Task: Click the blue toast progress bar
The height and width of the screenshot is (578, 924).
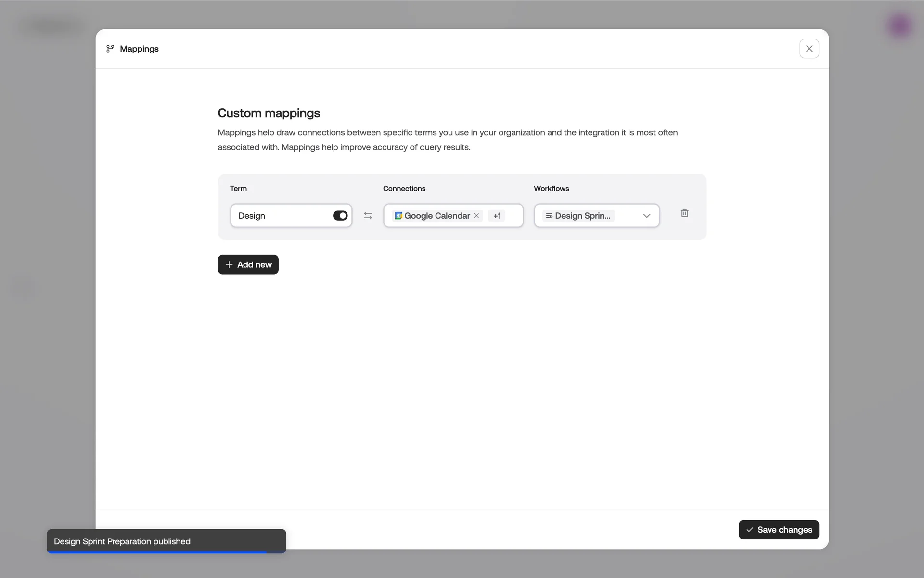Action: point(156,552)
